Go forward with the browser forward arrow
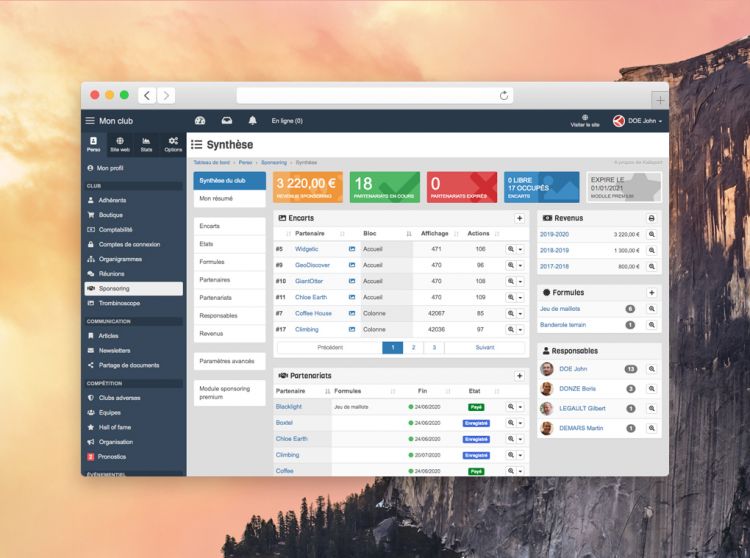This screenshot has height=558, width=750. click(x=166, y=96)
